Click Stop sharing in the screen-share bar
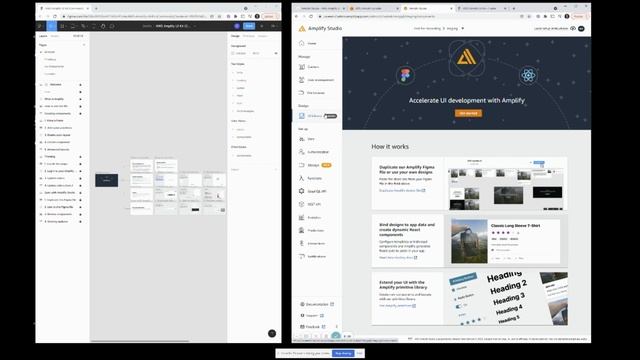The image size is (640, 360). tap(343, 353)
